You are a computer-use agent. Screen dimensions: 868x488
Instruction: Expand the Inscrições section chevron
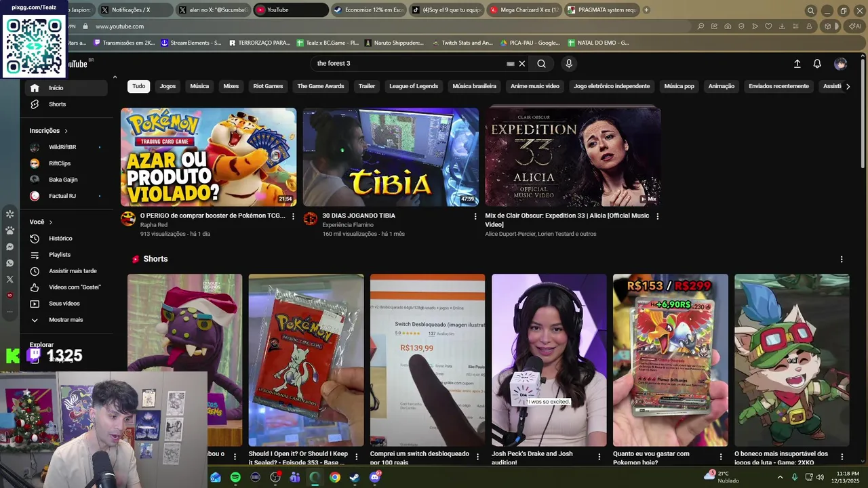[x=66, y=131]
